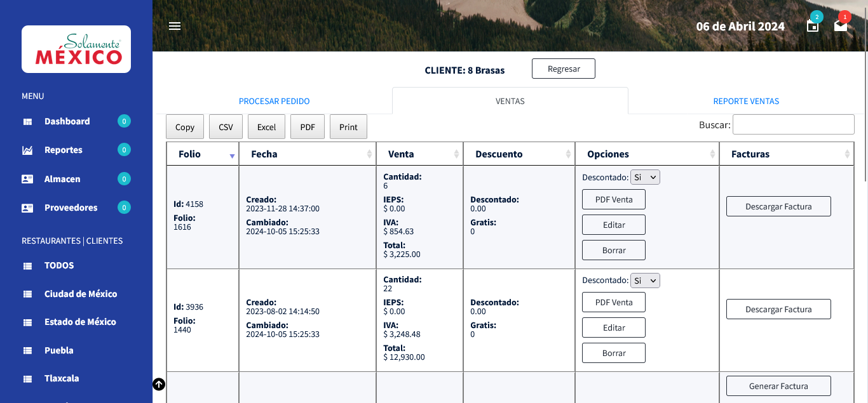Open Descontado dropdown for folio 1440
The image size is (868, 403).
[x=645, y=281]
